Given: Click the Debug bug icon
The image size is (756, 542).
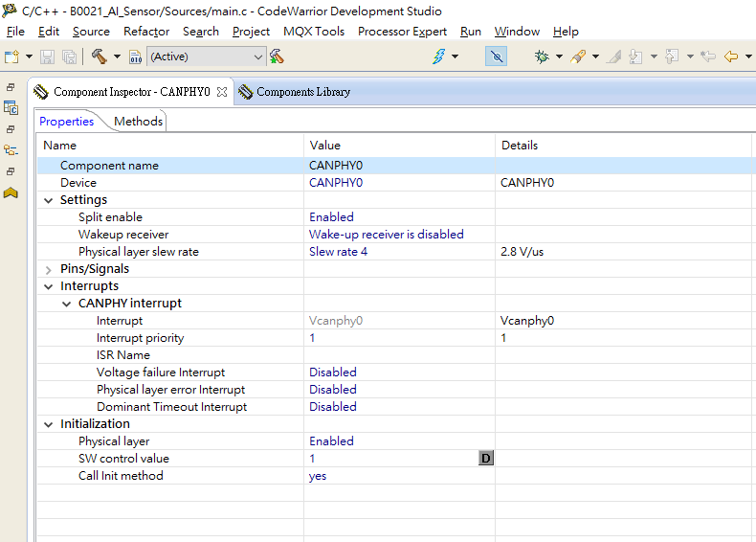Looking at the screenshot, I should pos(542,56).
